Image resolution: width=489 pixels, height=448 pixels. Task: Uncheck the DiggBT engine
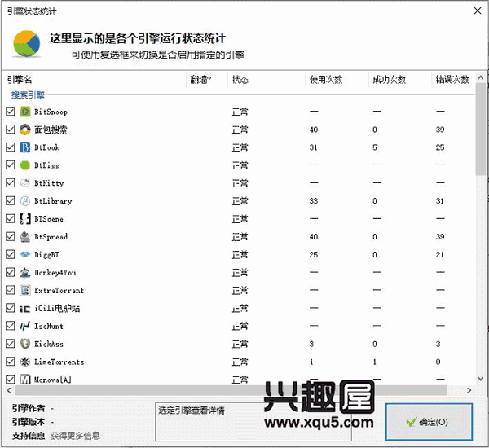click(11, 254)
